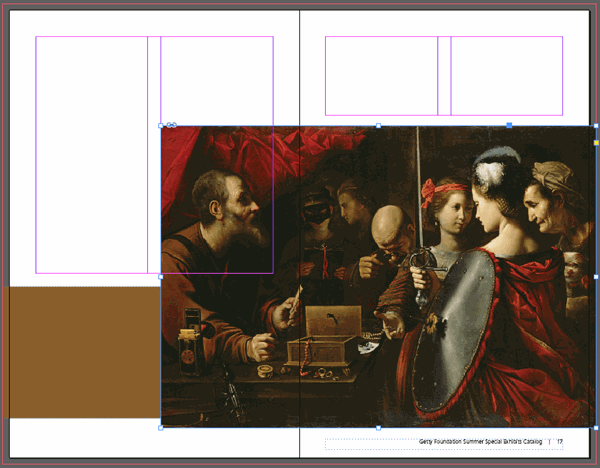Viewport: 600px width, 468px height.
Task: Click inside the right column of the right-page text frame
Action: pos(507,76)
